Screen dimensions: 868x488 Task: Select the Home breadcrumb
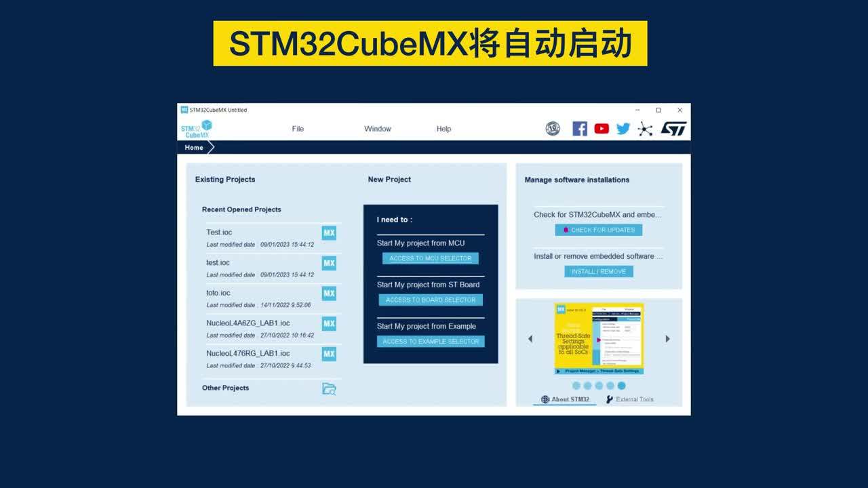(194, 148)
